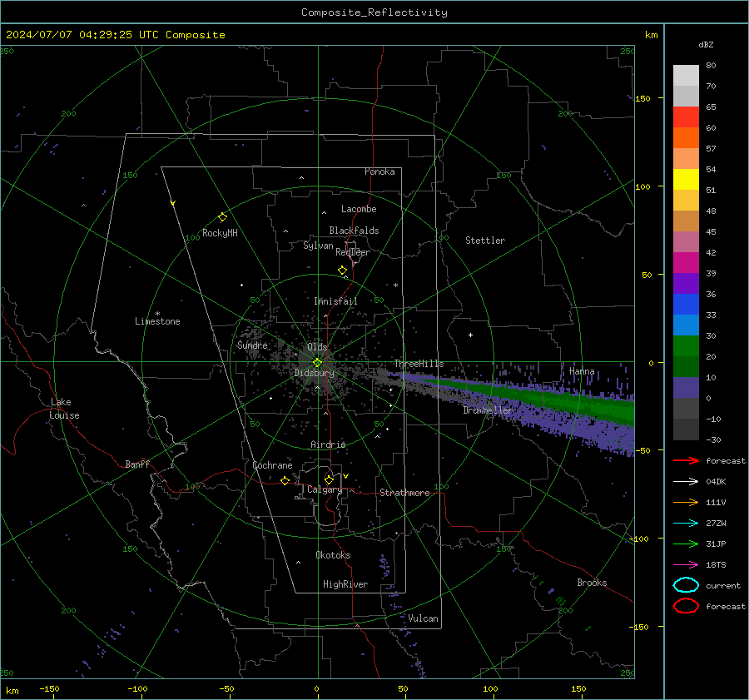Viewport: 749px width, 700px height.
Task: Click the asterisk marker above Limestone label
Action: (157, 314)
